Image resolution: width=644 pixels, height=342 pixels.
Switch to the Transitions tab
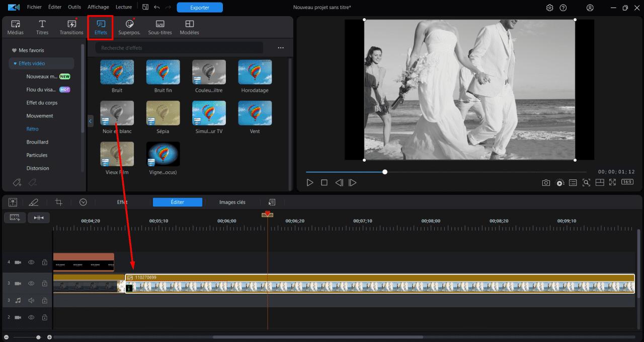click(71, 27)
